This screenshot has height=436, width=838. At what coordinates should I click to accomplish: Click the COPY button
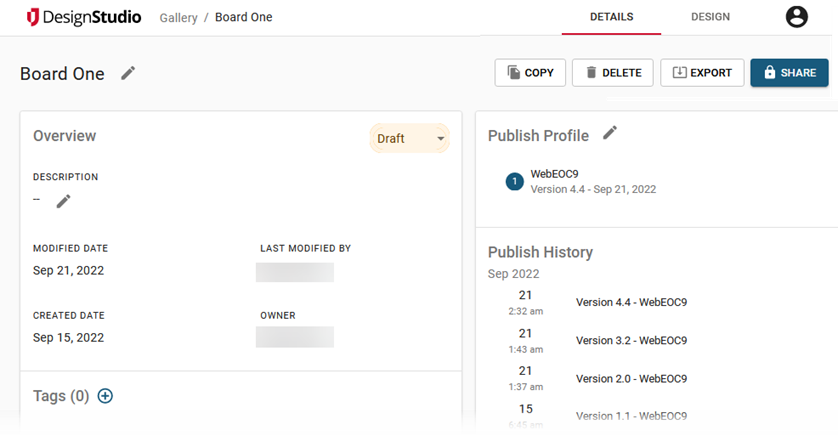click(530, 73)
